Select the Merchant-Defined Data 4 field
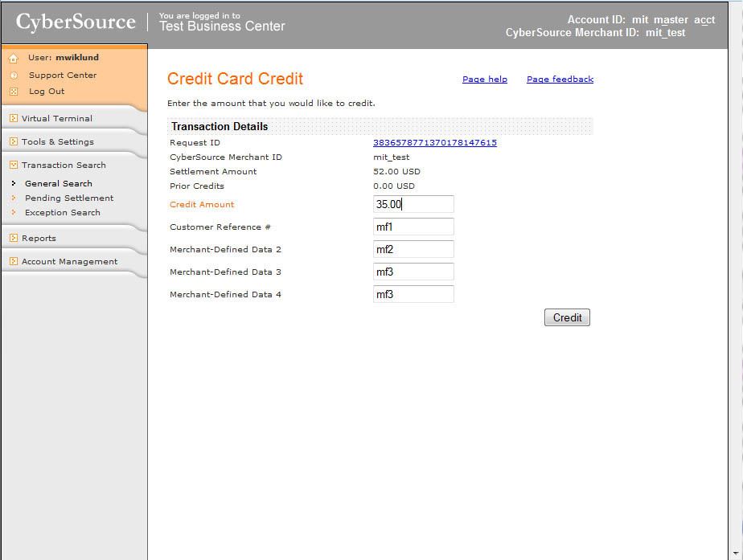Viewport: 743px width, 560px height. 413,294
